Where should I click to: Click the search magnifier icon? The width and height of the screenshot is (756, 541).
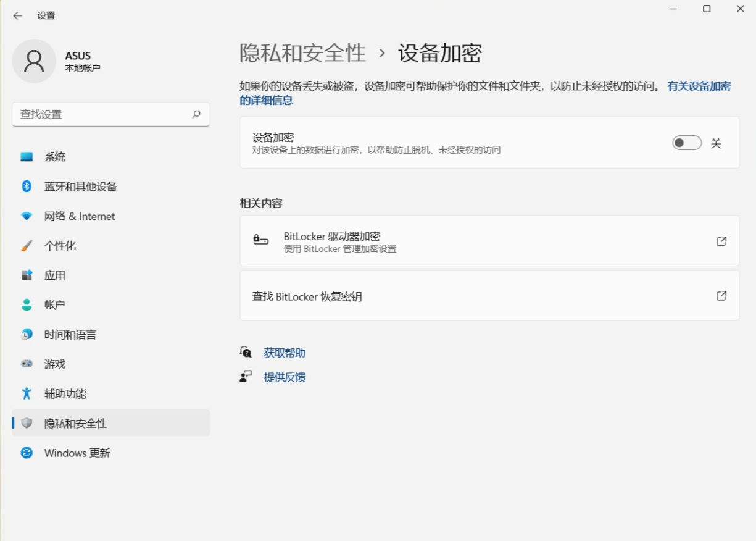coord(196,114)
